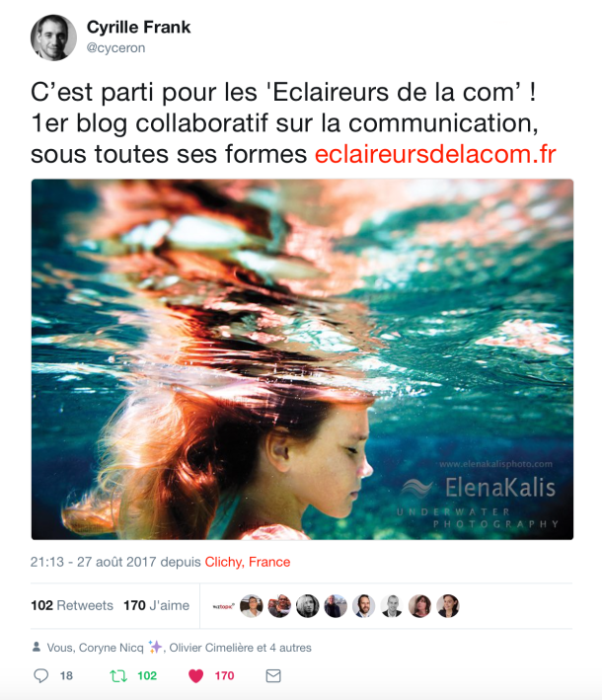The width and height of the screenshot is (602, 700).
Task: View the 170 J'aime list
Action: (156, 605)
